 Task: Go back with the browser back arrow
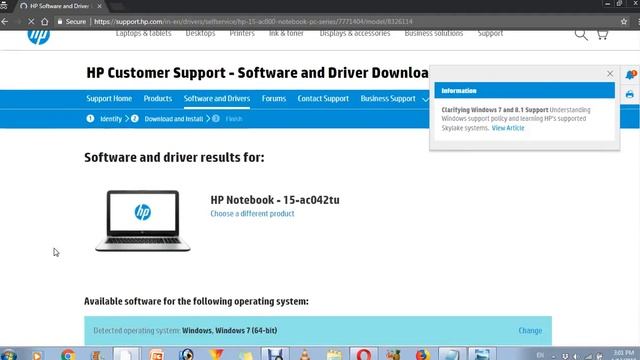[x=5, y=21]
